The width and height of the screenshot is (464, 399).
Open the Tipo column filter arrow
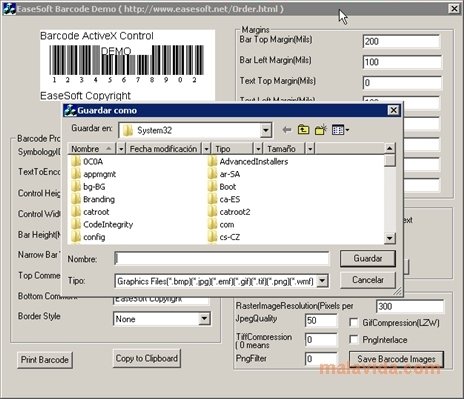coord(258,148)
